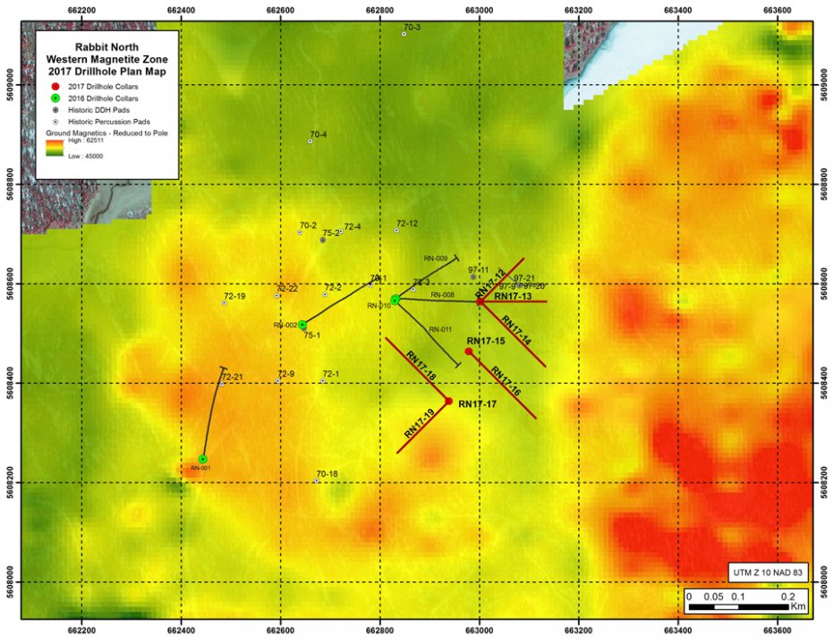833x644 pixels.
Task: Click the 97-21 pad label
Action: click(x=523, y=279)
